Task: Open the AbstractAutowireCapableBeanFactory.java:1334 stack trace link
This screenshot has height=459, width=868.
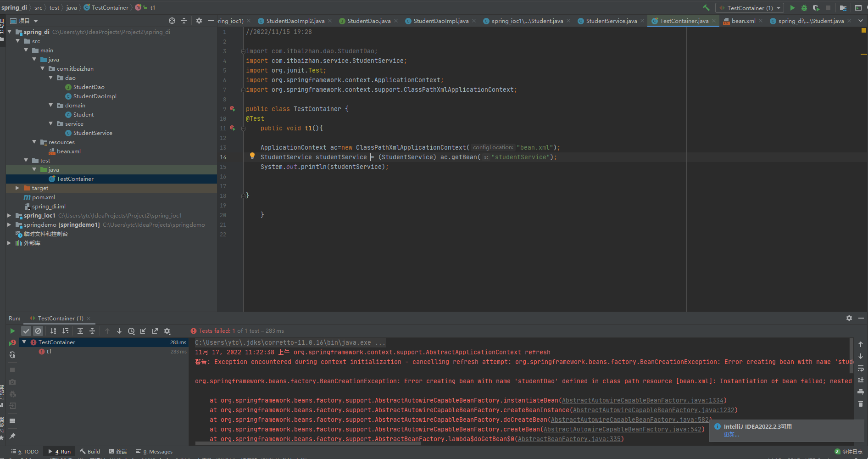Action: point(642,400)
